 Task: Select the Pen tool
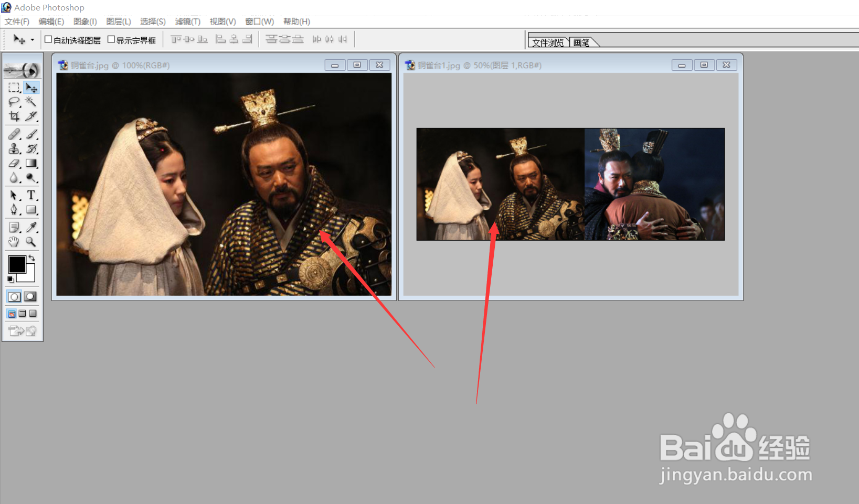(x=14, y=210)
